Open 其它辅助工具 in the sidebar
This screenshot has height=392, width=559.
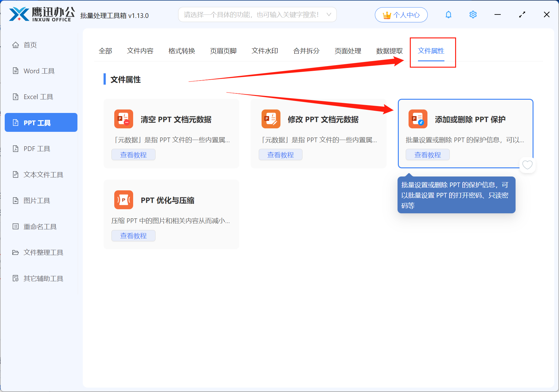pos(43,278)
